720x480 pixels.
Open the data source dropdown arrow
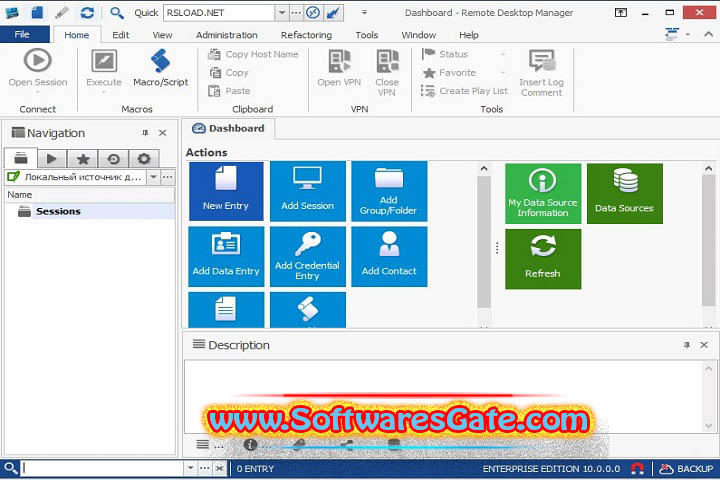coord(153,177)
